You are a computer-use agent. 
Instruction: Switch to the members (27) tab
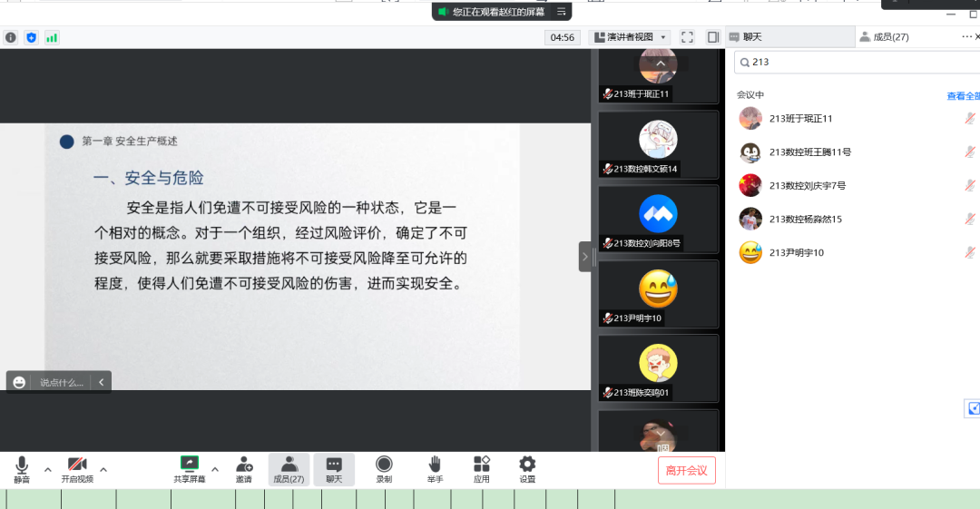point(885,37)
